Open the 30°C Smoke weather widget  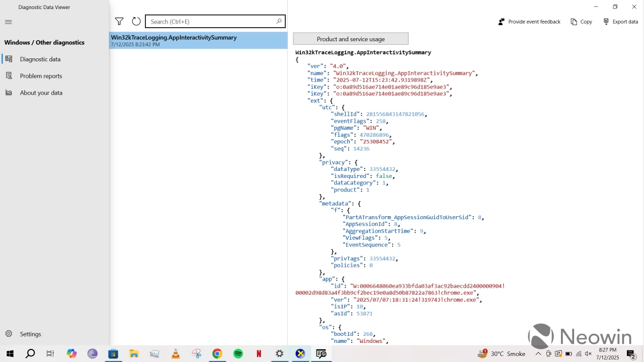click(x=501, y=353)
